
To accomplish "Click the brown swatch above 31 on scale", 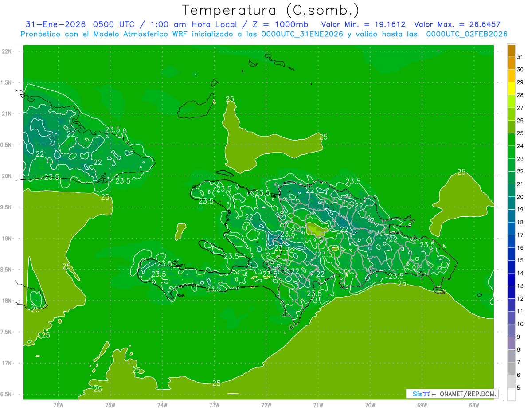I will coord(511,51).
